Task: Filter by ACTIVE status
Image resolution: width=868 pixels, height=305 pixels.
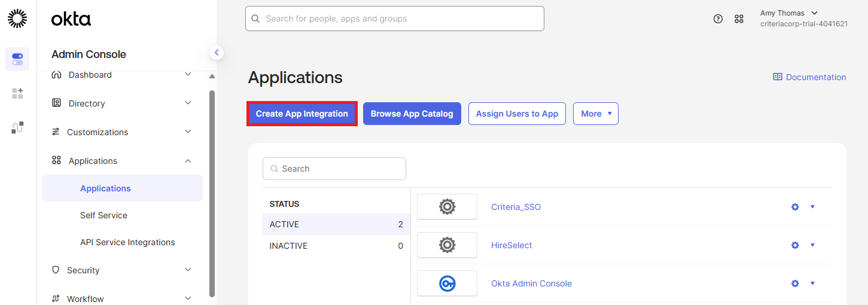Action: (x=336, y=224)
